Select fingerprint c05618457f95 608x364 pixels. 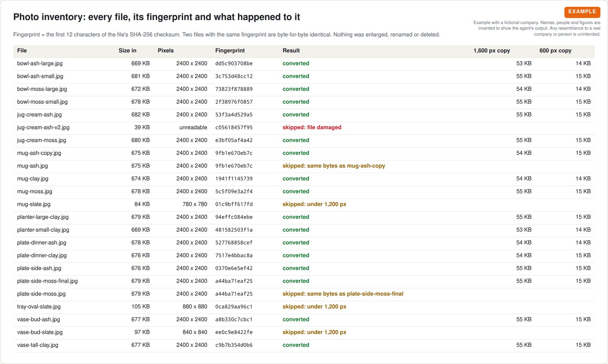pos(234,127)
